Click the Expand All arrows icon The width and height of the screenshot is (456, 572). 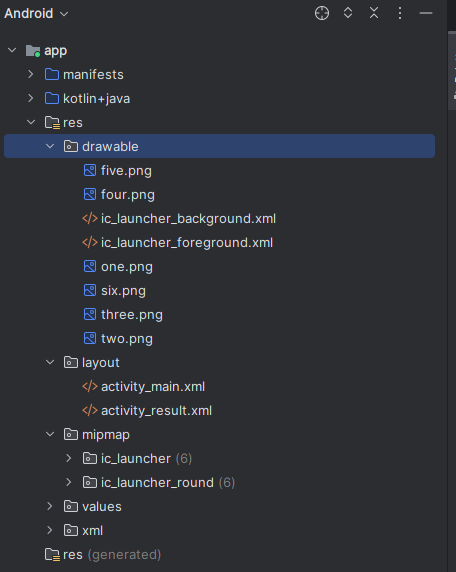point(348,13)
